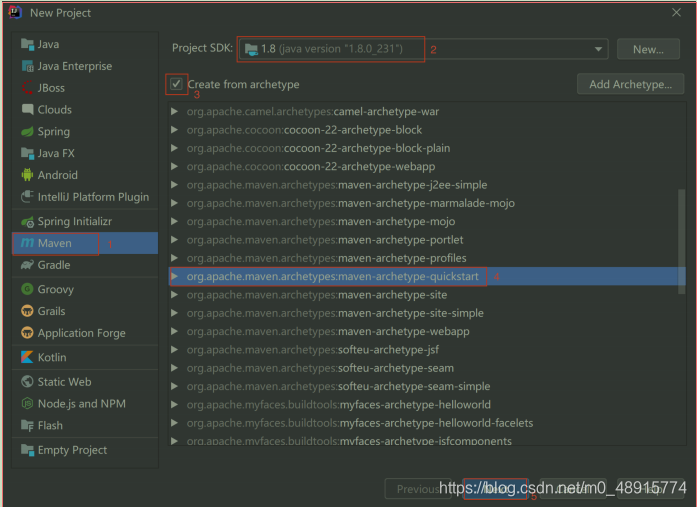Click the Application Forge icon

[28, 333]
